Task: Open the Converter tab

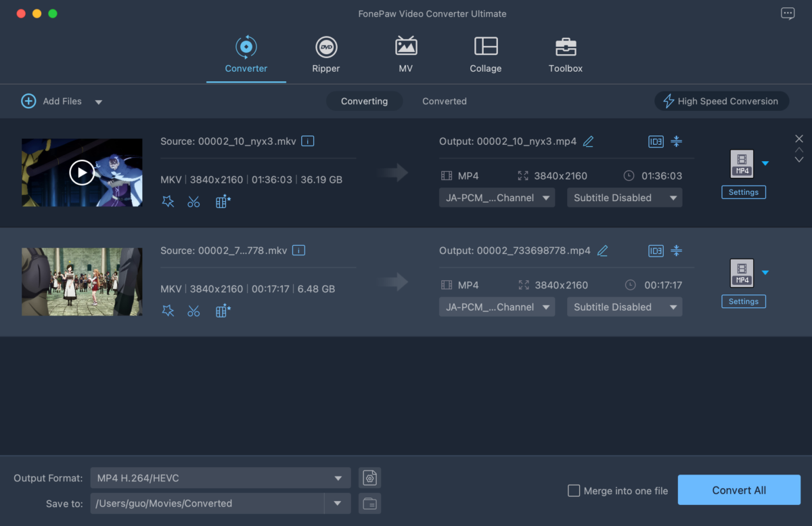Action: 246,56
